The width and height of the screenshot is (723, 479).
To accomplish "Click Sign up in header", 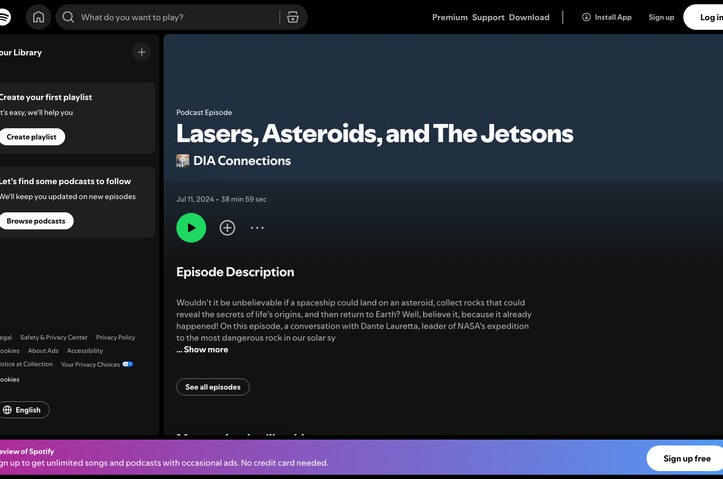I will point(661,17).
